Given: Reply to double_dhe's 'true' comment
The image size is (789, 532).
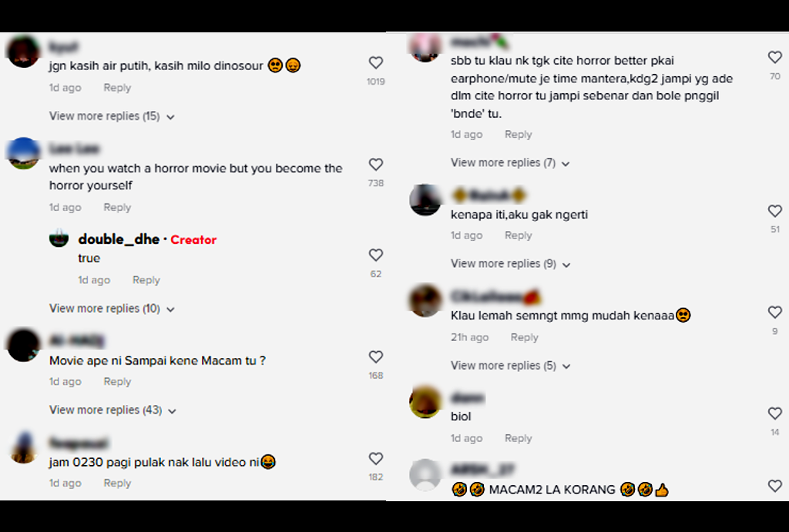Looking at the screenshot, I should click(146, 280).
